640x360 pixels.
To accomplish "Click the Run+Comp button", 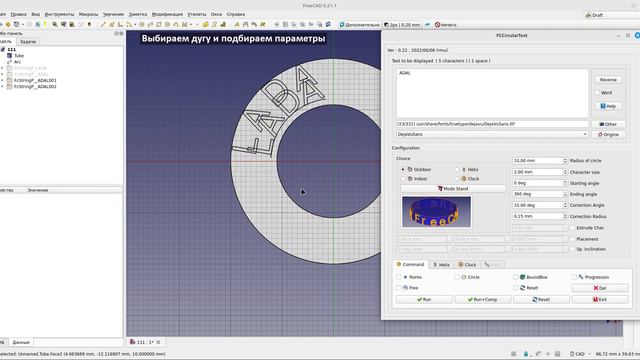I will (x=483, y=300).
